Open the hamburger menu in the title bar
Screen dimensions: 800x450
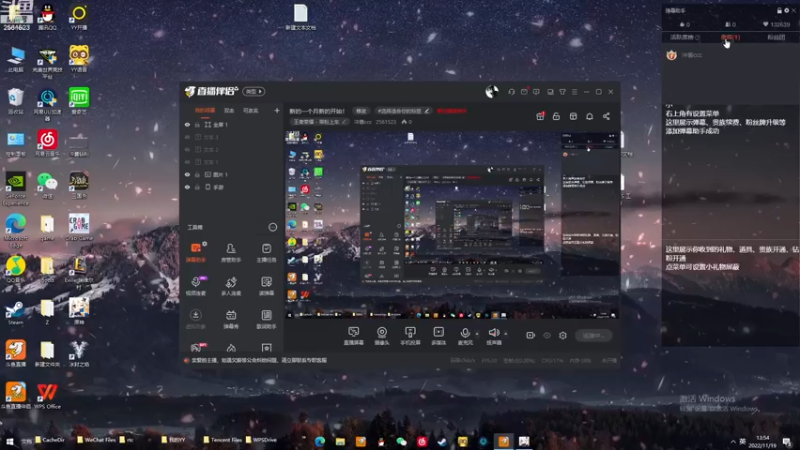574,92
